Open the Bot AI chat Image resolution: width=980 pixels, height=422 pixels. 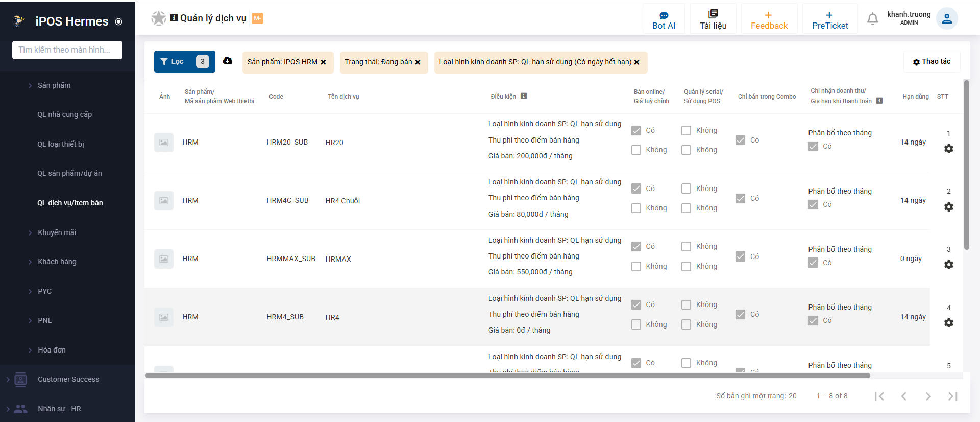coord(664,19)
